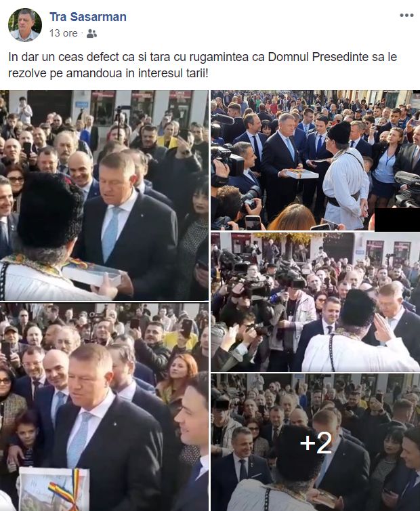Screen dimensions: 420x511
Task: Click the white gift box in top-right photo
Action: (x=302, y=173)
